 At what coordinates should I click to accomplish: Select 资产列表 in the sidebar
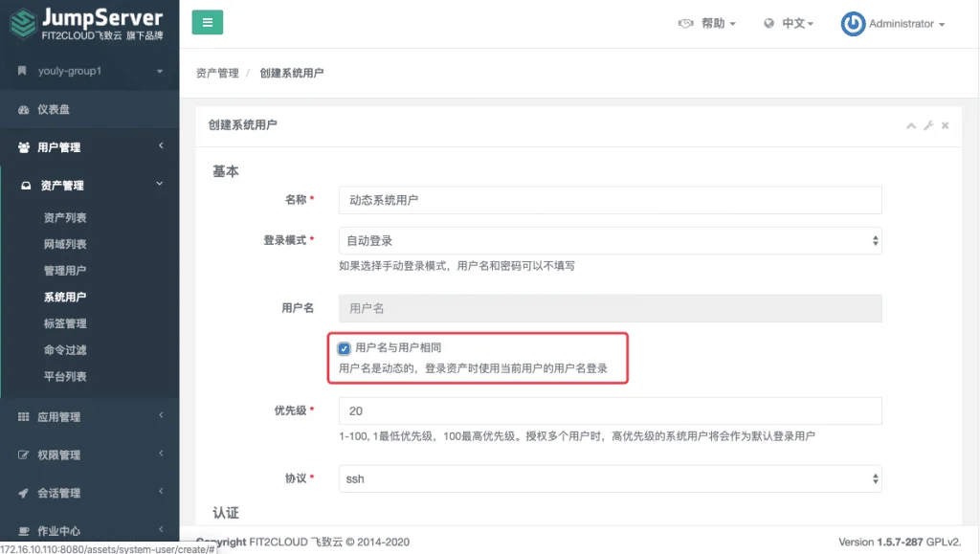65,217
